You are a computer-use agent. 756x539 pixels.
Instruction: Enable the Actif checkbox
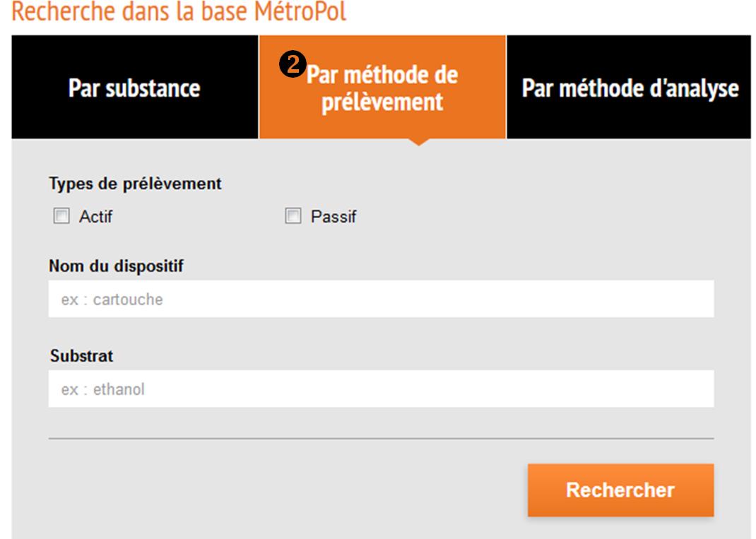coord(60,217)
